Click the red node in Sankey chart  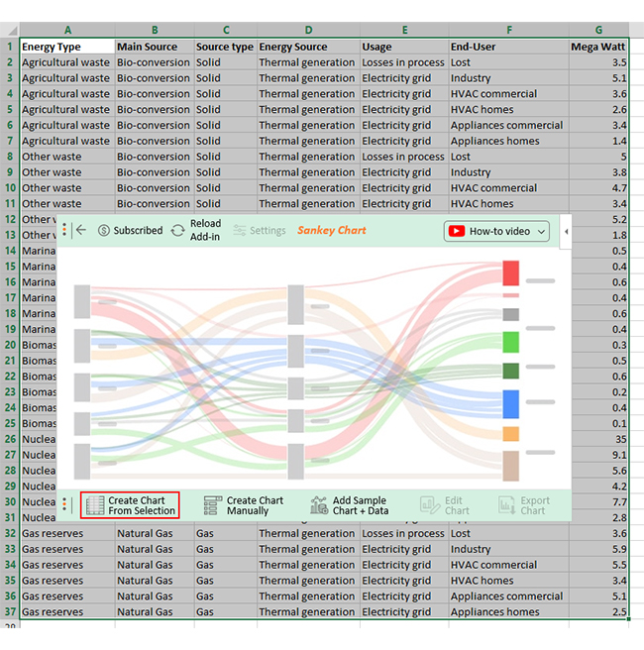pyautogui.click(x=511, y=273)
